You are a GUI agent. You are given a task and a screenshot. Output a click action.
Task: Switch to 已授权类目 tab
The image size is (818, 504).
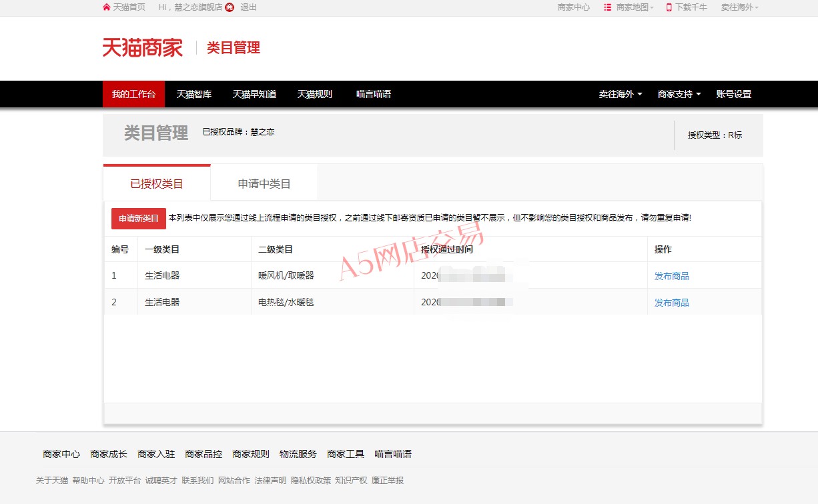point(157,183)
